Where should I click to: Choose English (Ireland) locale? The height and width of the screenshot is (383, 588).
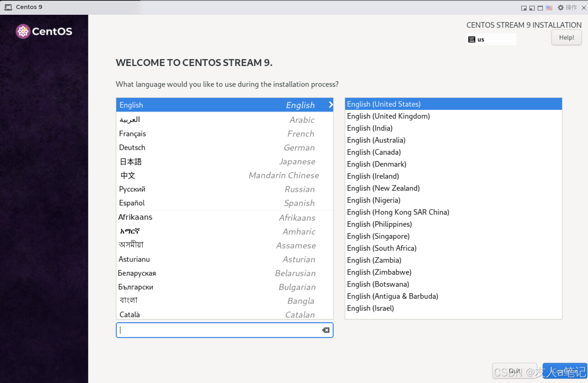coord(453,176)
